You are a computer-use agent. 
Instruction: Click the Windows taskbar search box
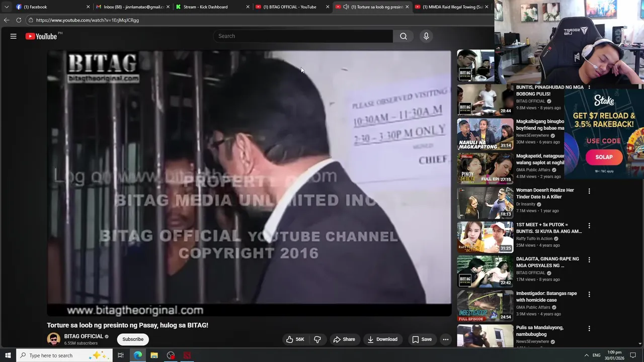tap(64, 355)
